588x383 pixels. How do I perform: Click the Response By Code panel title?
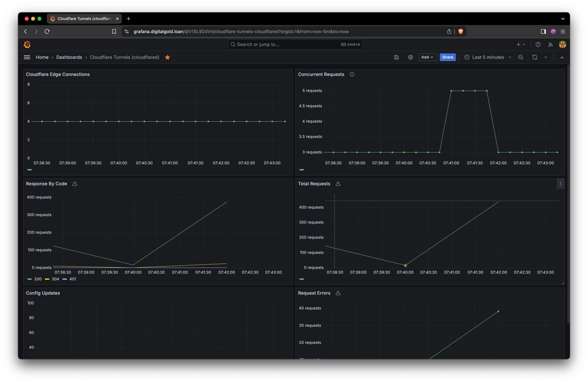(46, 184)
